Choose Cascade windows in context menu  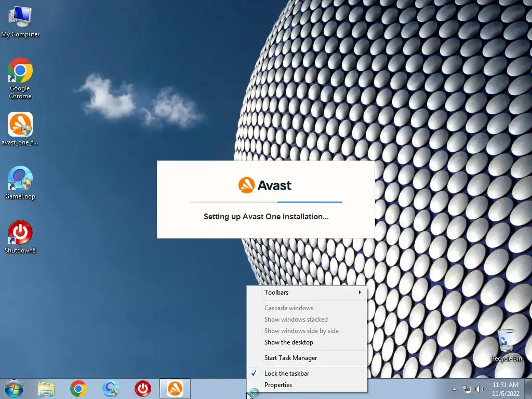[307, 308]
